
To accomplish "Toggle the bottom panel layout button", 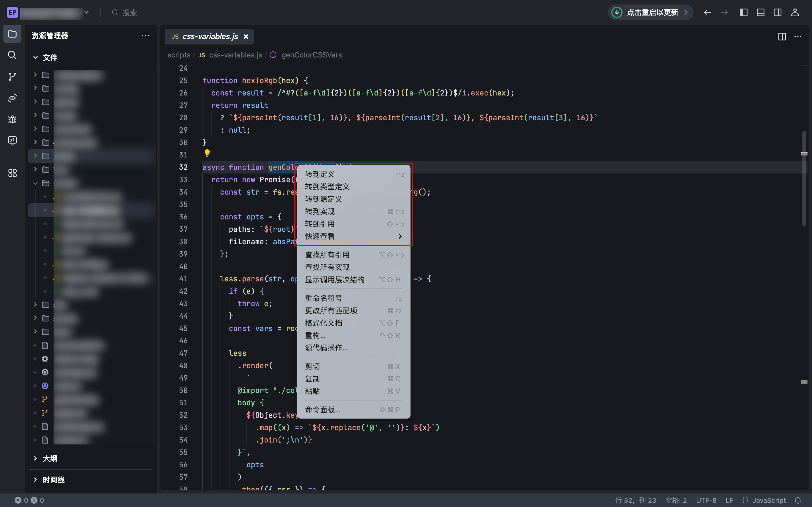I will 760,12.
